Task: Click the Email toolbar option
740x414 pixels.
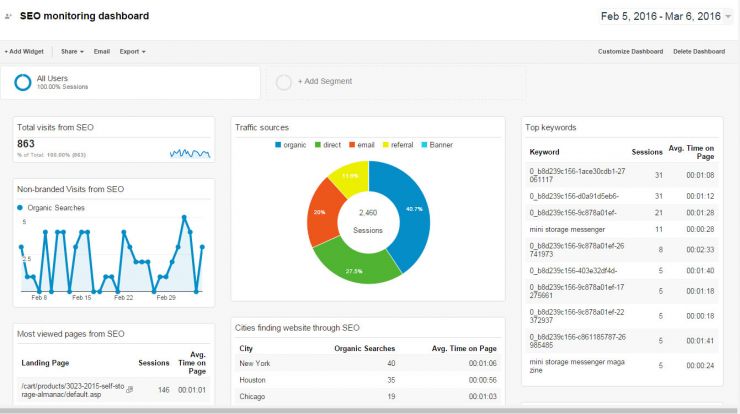Action: coord(101,51)
